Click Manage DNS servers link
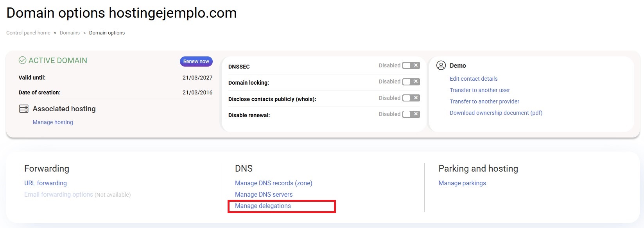644x228 pixels. (264, 194)
